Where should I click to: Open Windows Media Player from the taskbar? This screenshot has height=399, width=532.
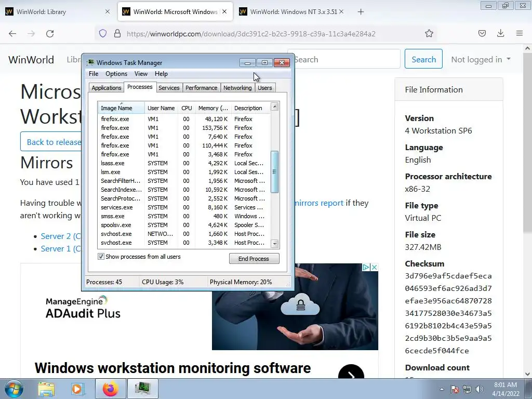click(77, 389)
